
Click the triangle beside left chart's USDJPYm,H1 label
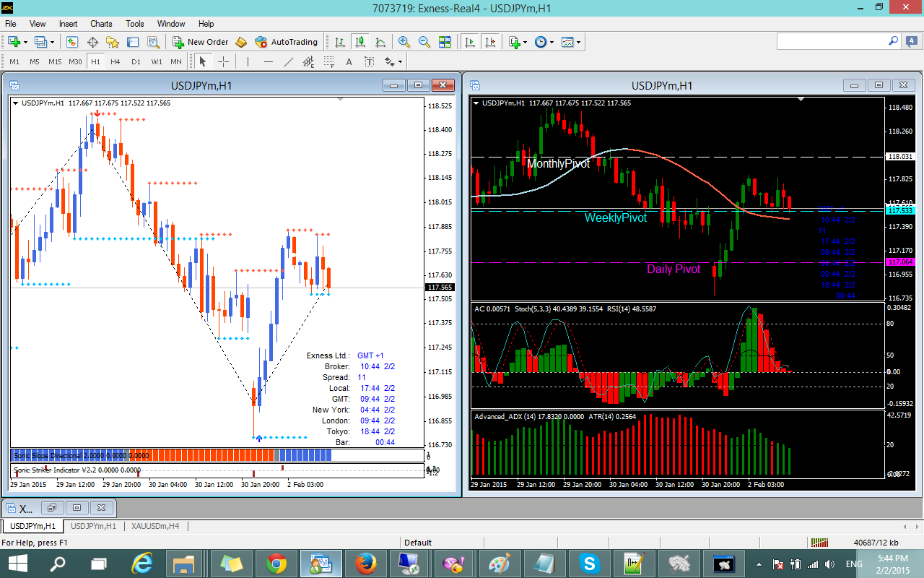point(16,103)
